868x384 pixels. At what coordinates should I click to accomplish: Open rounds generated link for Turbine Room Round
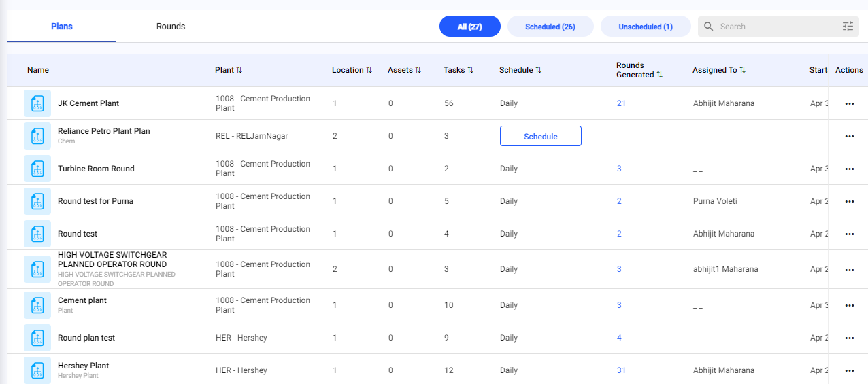(x=619, y=169)
